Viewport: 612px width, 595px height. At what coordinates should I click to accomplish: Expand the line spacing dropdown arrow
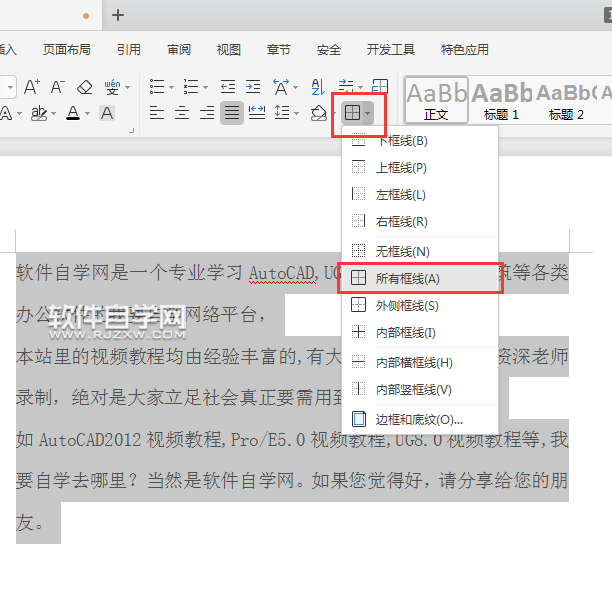point(296,114)
